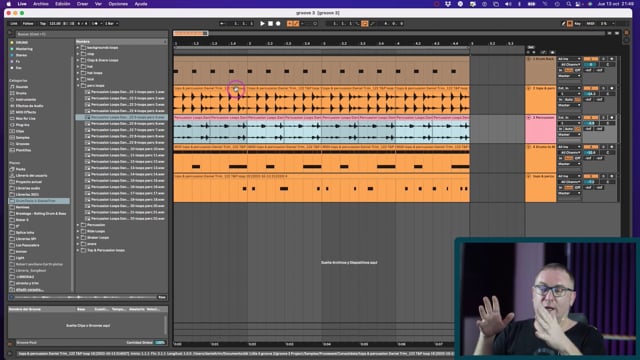Open the Archivo menu

pyautogui.click(x=40, y=4)
